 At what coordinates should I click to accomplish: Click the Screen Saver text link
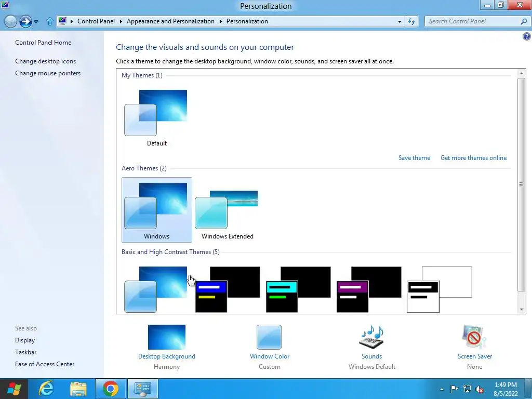pyautogui.click(x=475, y=356)
